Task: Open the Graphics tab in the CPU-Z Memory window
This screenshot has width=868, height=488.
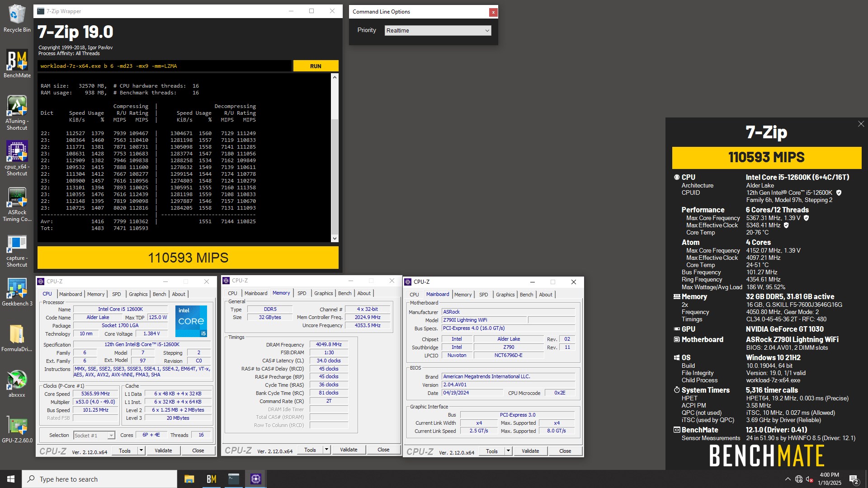Action: click(x=323, y=293)
